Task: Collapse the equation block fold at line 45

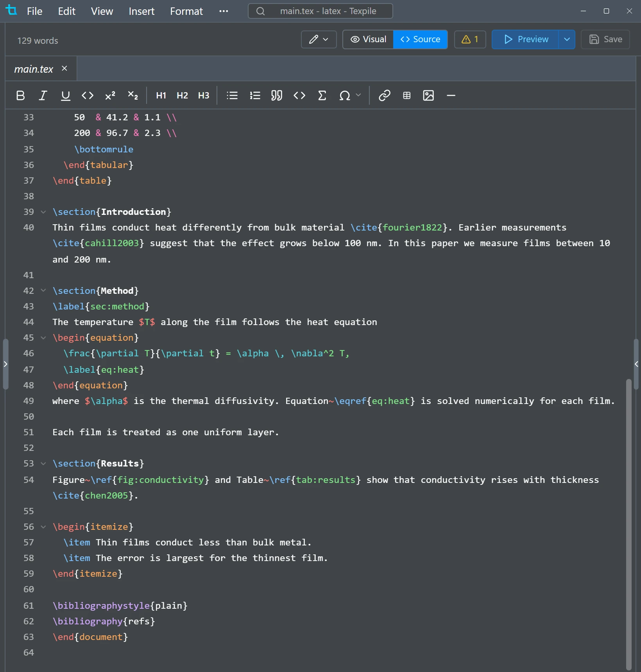Action: [x=43, y=338]
